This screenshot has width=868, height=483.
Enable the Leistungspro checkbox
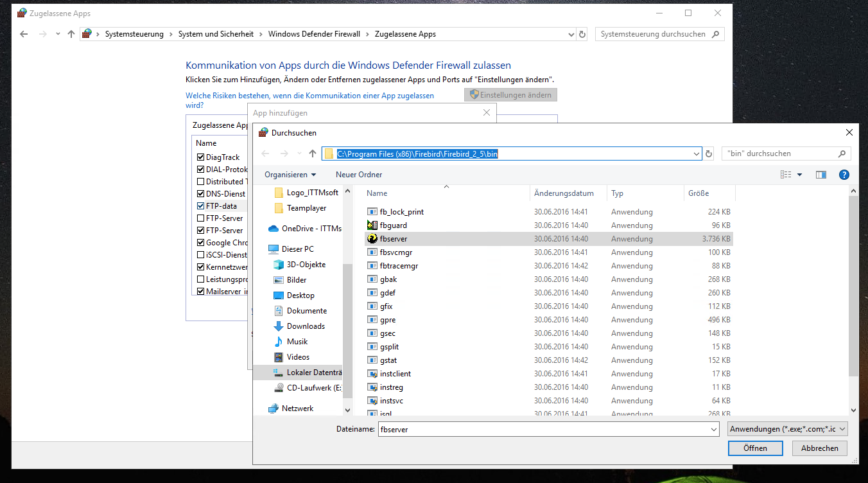click(x=201, y=279)
